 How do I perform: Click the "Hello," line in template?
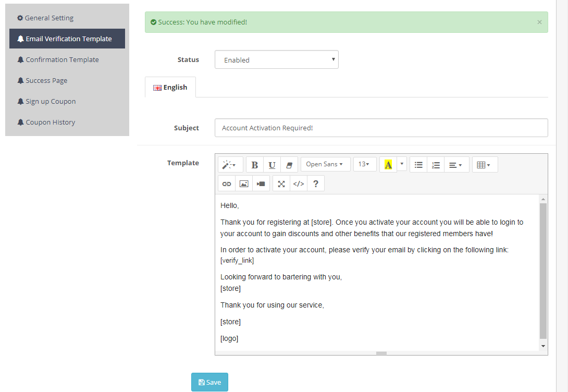point(230,205)
